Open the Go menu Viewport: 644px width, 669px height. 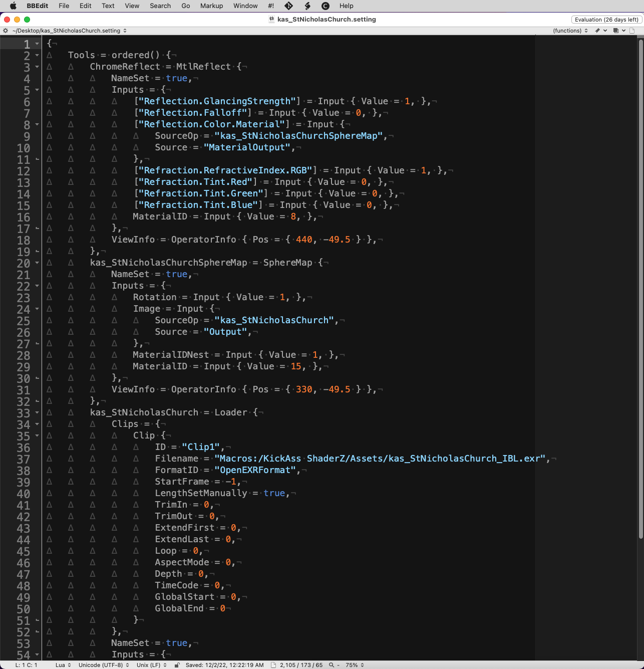click(x=186, y=6)
